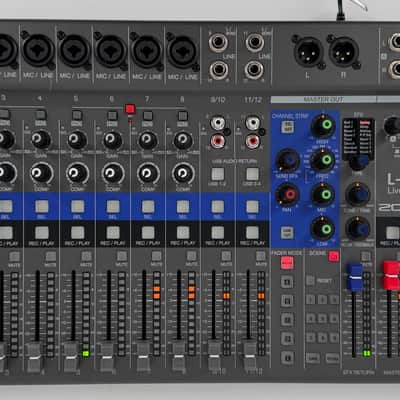Mute channel 7
The width and height of the screenshot is (400, 400).
click(x=156, y=256)
